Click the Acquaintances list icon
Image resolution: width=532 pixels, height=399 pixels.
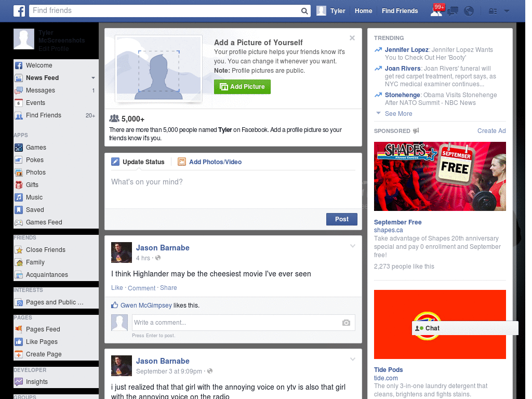pos(19,275)
